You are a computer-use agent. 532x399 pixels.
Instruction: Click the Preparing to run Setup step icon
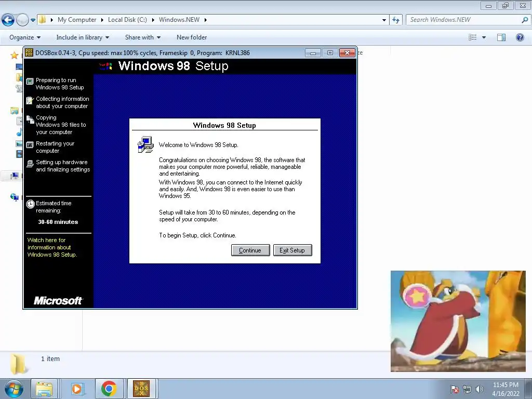coord(30,82)
